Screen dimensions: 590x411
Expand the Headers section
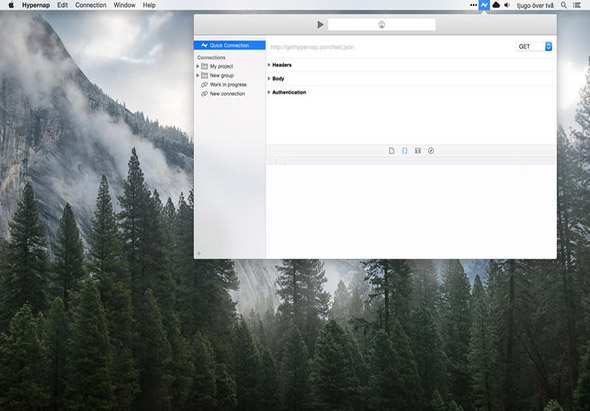(269, 65)
